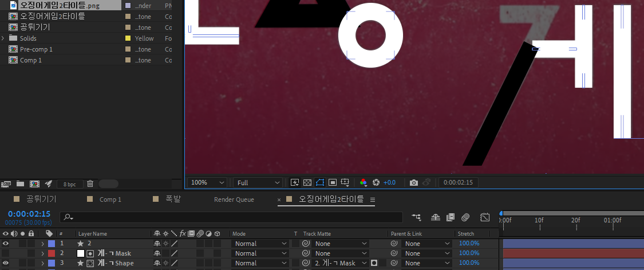Select Pre-comp 1 in Project panel
This screenshot has height=270, width=644.
tap(36, 49)
